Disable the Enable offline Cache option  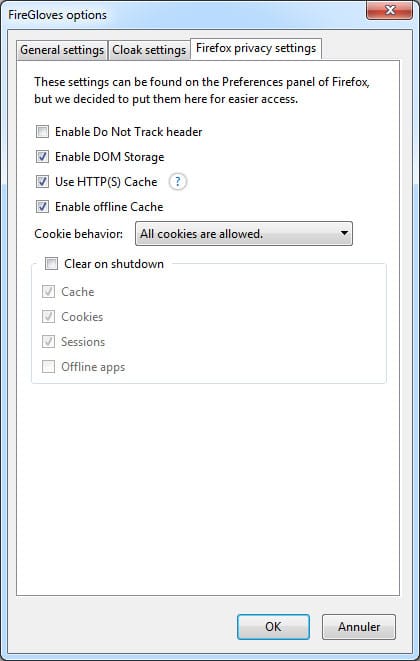tap(42, 207)
